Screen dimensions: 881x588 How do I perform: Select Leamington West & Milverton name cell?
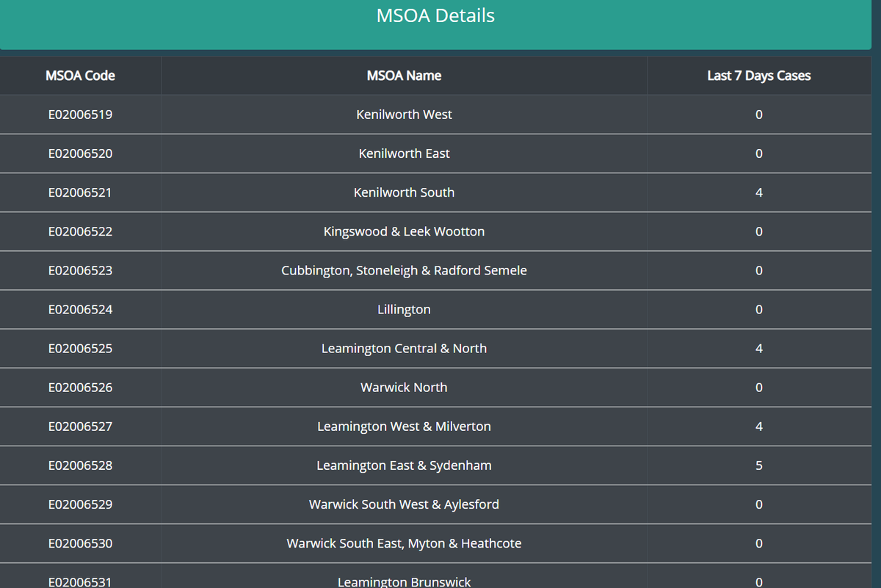tap(404, 426)
